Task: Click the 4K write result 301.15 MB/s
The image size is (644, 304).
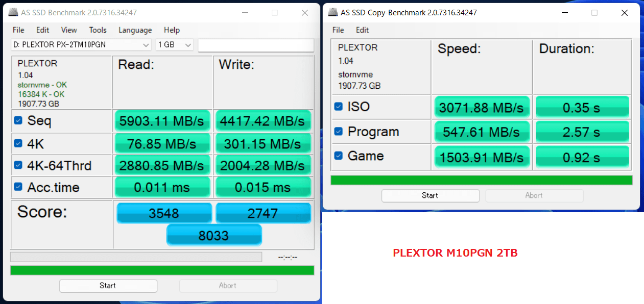Action: point(263,144)
